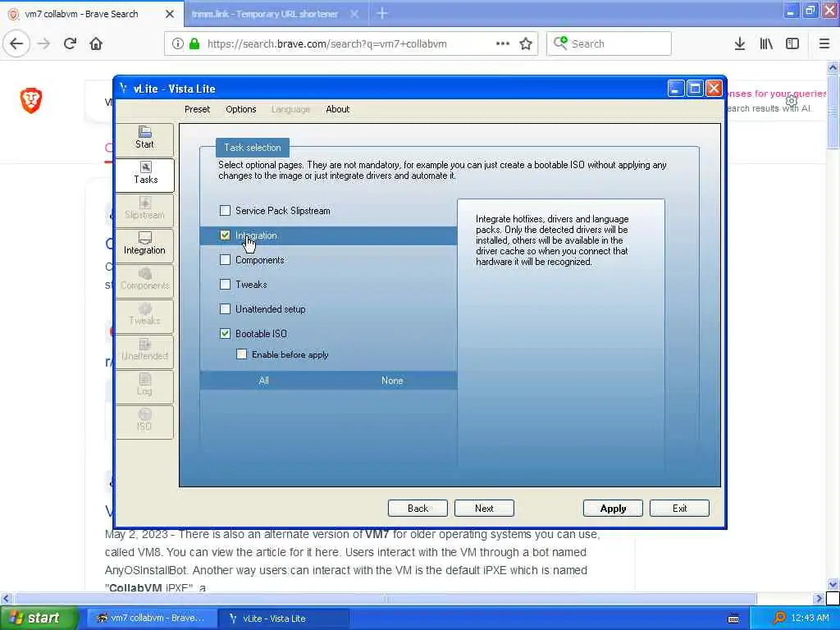This screenshot has width=840, height=630.
Task: Click the vertical scrollbar down arrow
Action: coord(833,584)
